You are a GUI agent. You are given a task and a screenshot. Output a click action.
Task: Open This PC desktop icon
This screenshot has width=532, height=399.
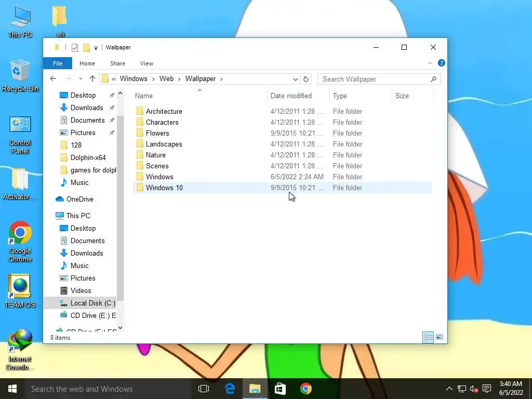[20, 22]
